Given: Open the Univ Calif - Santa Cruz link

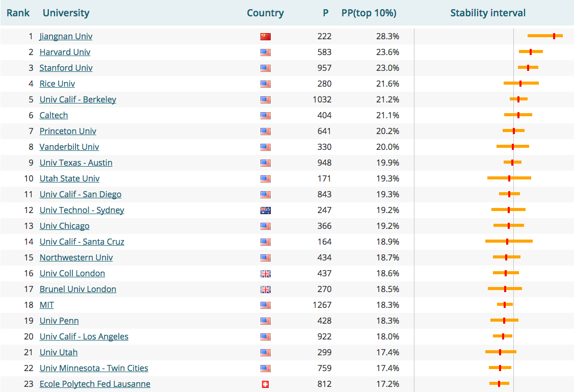Looking at the screenshot, I should 82,242.
